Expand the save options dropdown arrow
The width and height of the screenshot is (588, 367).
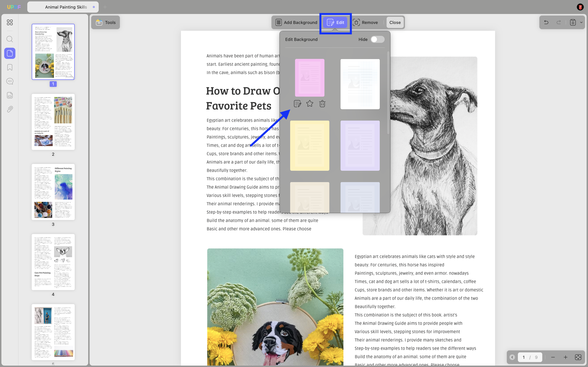point(581,22)
